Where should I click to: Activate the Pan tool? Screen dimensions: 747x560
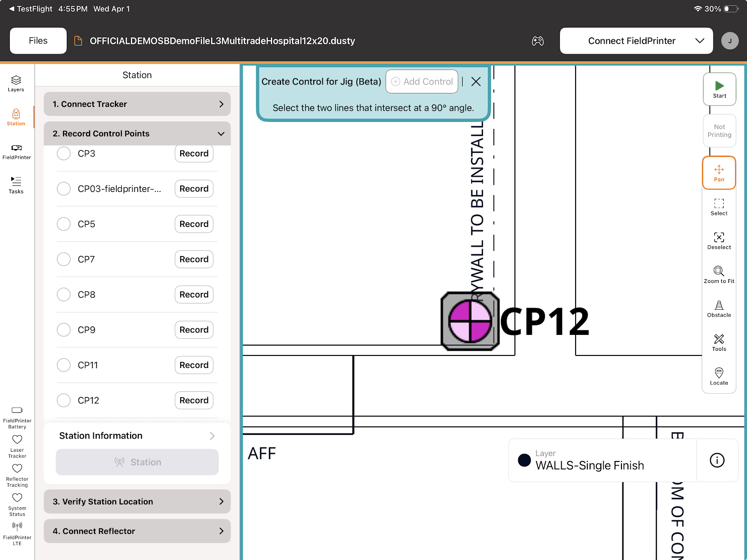click(719, 173)
